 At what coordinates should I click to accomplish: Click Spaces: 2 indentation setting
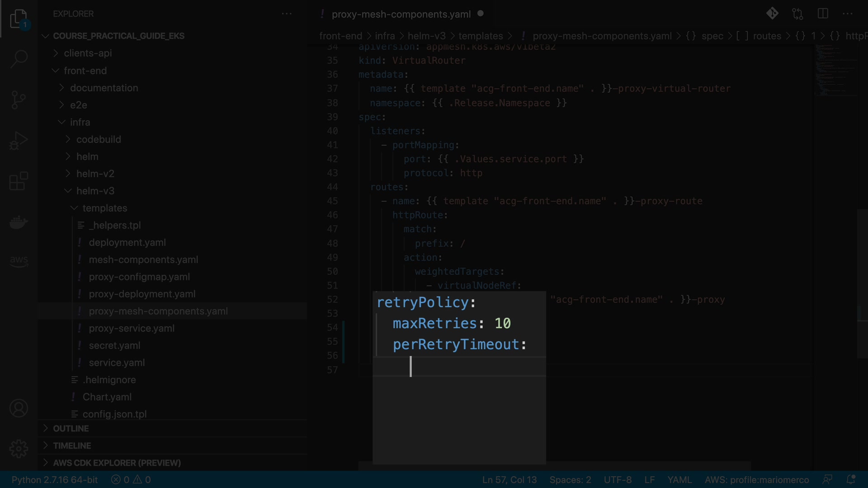pyautogui.click(x=570, y=480)
